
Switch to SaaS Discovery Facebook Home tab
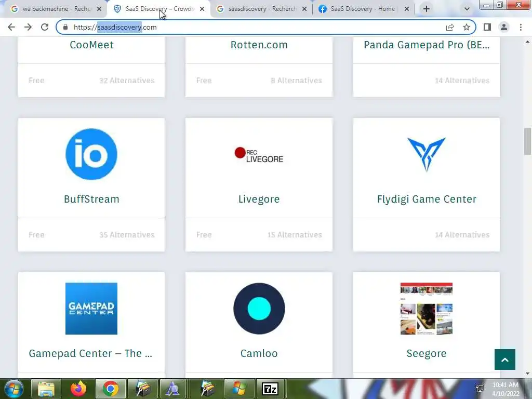(x=362, y=9)
